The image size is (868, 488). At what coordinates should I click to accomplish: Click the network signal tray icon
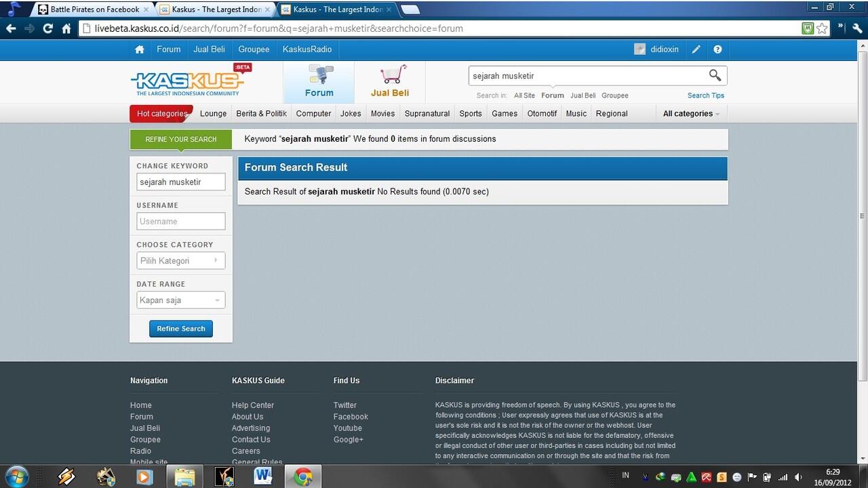pos(783,477)
